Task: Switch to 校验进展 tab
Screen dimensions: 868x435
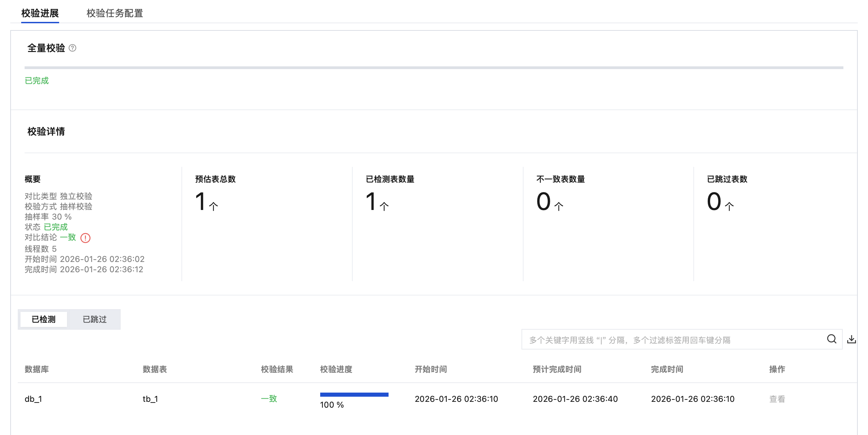Action: (x=40, y=13)
